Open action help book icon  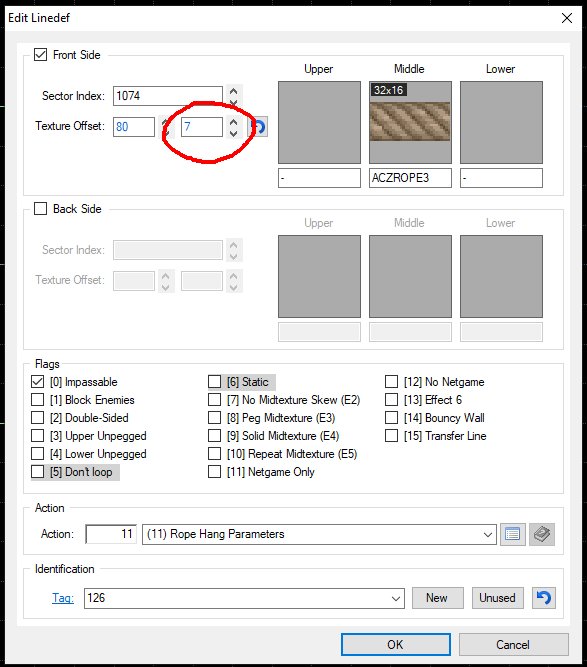tap(542, 534)
